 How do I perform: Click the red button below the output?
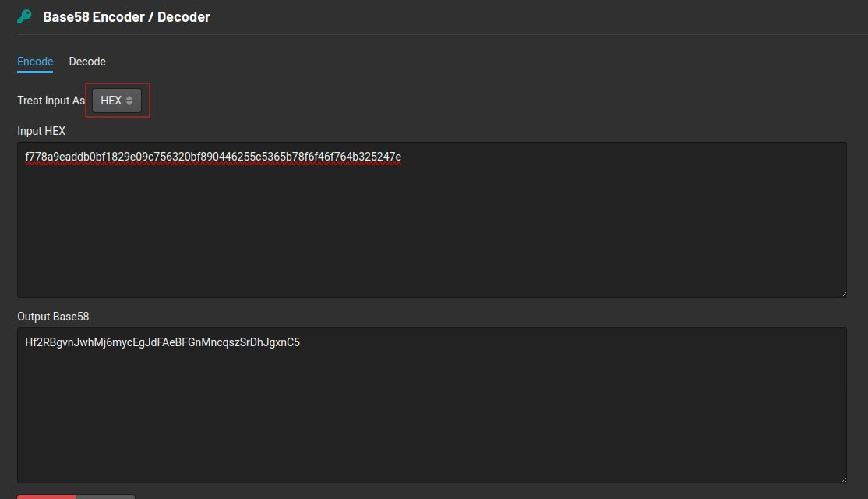[45, 497]
